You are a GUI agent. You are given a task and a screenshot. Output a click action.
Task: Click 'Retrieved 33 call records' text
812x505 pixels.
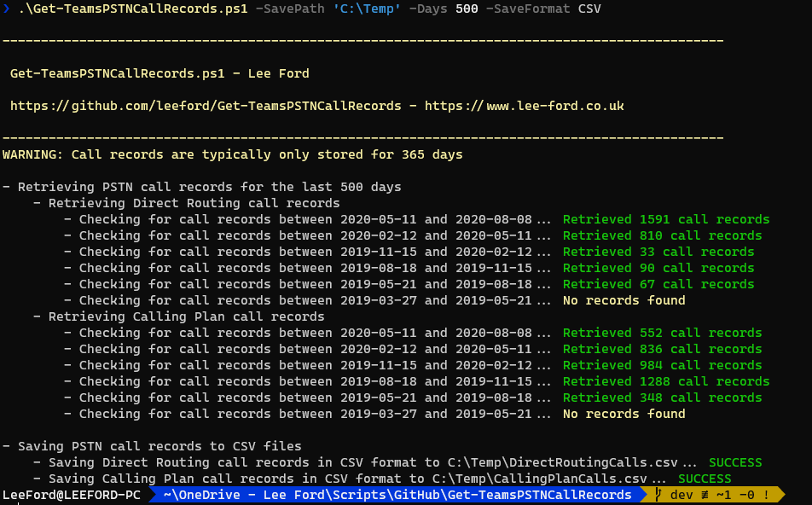658,252
